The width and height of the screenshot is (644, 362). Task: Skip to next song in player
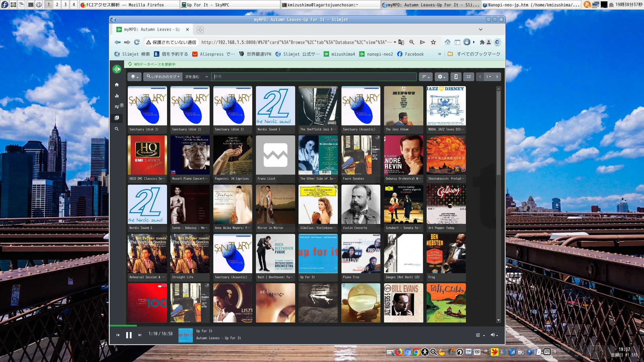click(x=140, y=335)
